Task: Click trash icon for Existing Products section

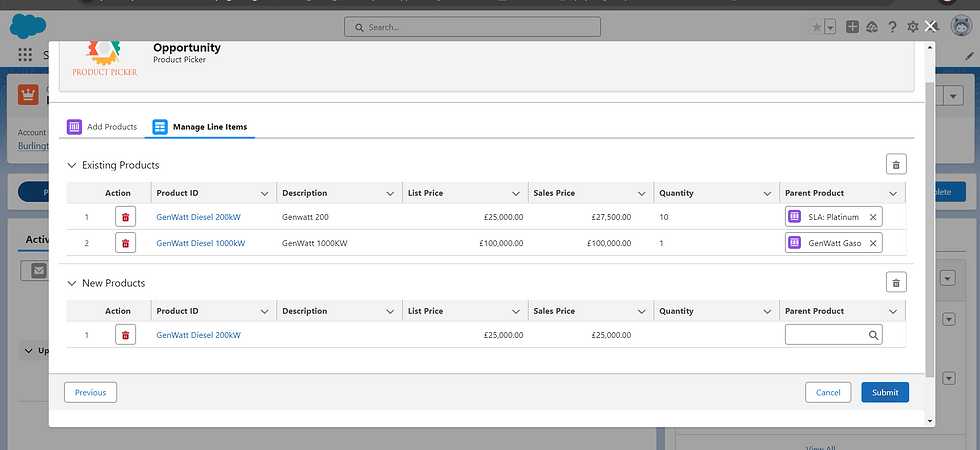Action: [x=896, y=164]
